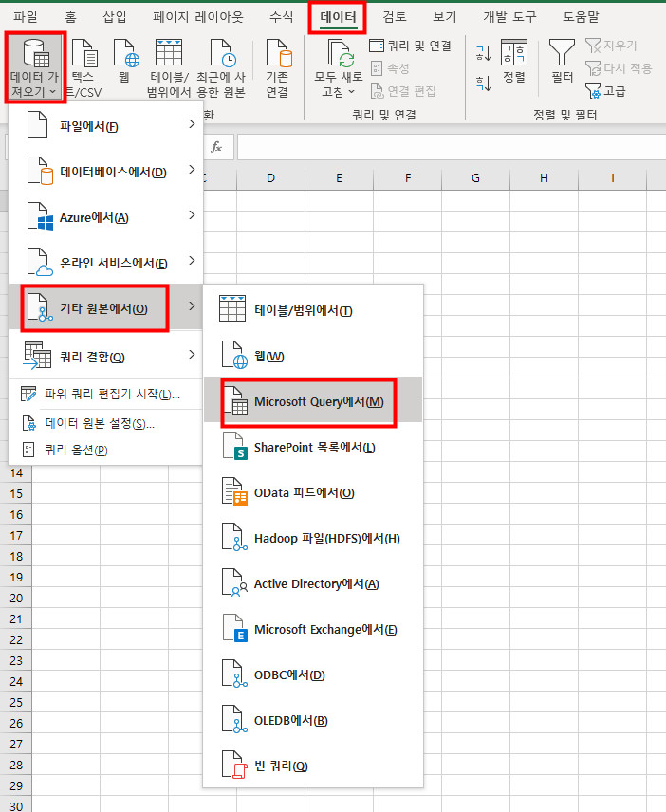Screen dimensions: 666x812
Task: Switch to the 검토 tab
Action: tap(394, 17)
